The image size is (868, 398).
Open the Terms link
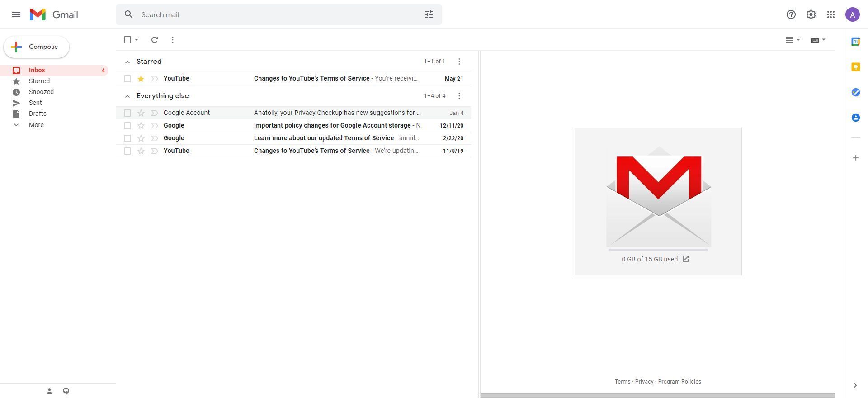tap(623, 382)
